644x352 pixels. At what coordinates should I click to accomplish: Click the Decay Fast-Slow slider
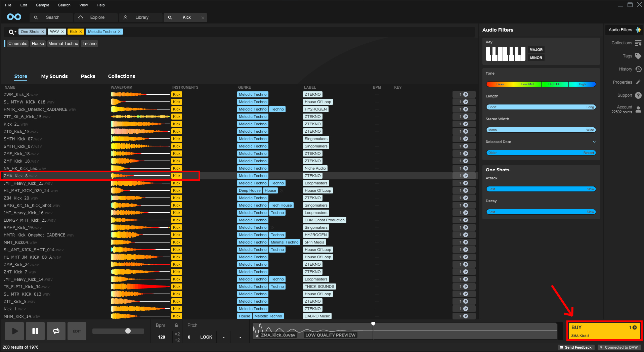coord(541,212)
